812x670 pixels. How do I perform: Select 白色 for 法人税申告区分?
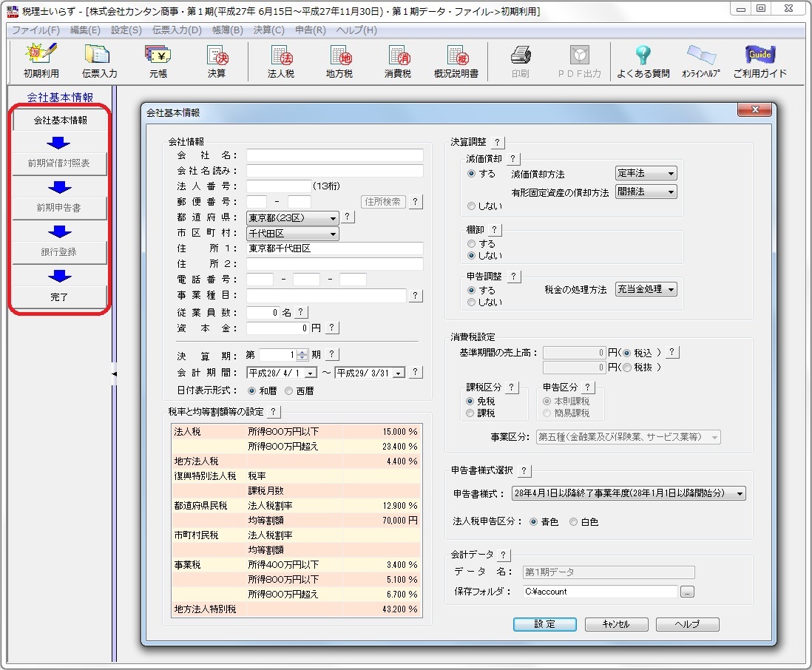click(574, 522)
